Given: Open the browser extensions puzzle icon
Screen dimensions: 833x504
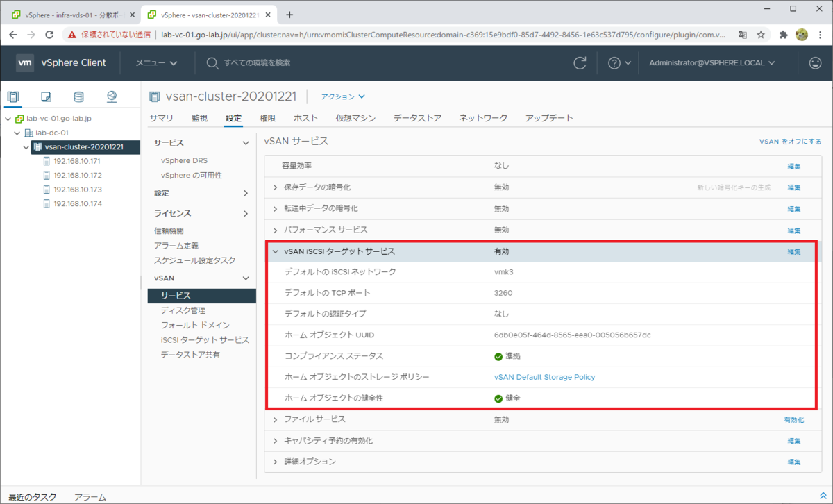Looking at the screenshot, I should (784, 34).
